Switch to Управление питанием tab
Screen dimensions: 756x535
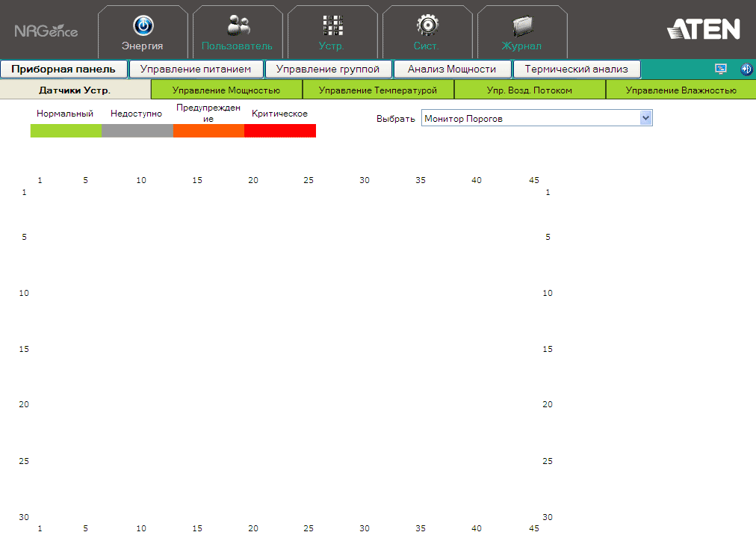(196, 69)
